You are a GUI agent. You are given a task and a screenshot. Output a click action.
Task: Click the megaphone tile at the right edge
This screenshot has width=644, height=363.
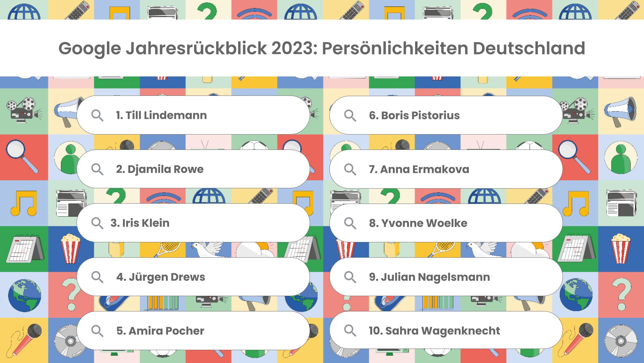(621, 111)
